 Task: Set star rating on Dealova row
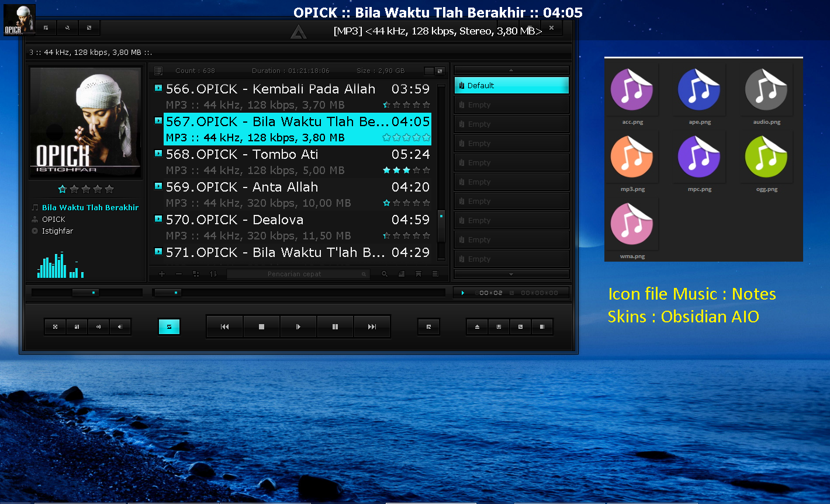pyautogui.click(x=406, y=236)
